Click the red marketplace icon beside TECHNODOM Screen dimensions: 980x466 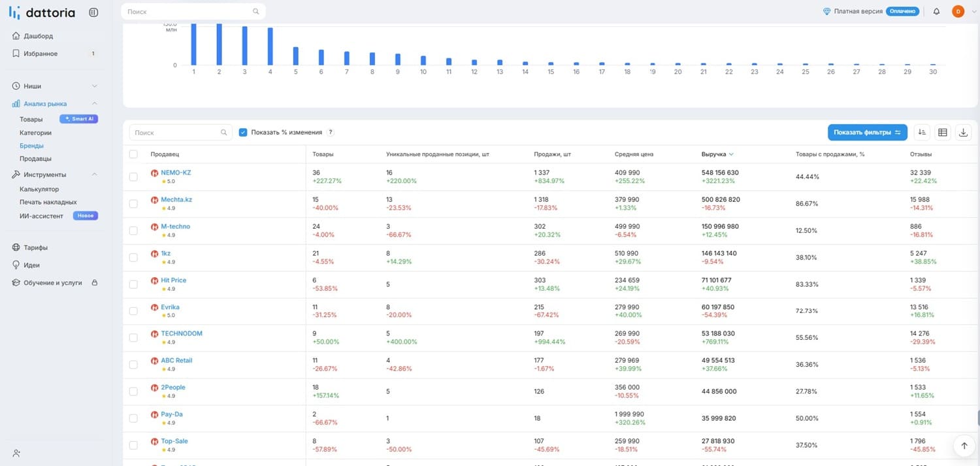[x=155, y=334]
